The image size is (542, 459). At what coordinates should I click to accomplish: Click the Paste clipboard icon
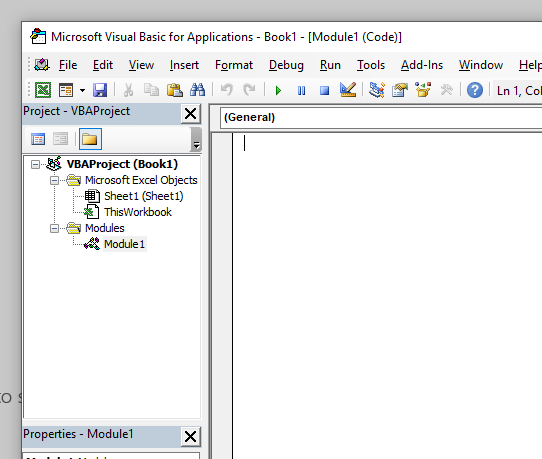pyautogui.click(x=175, y=90)
